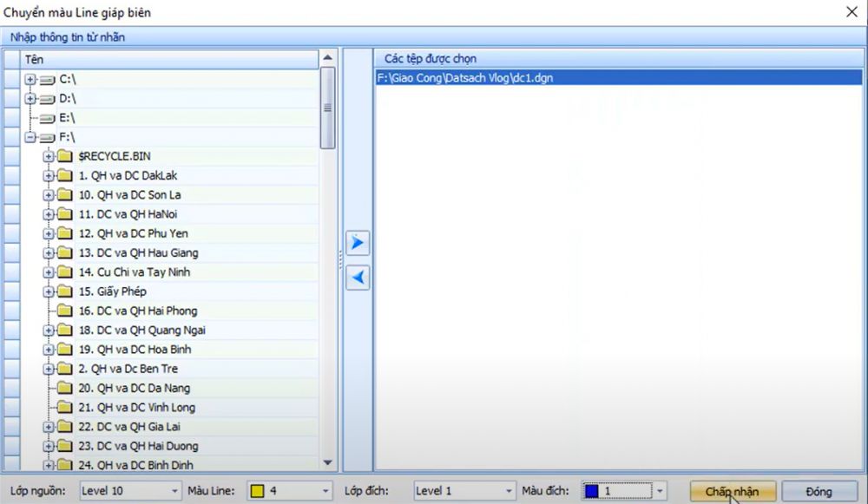This screenshot has height=504, width=868.
Task: Click the blue Màu đích color swatch
Action: [591, 491]
